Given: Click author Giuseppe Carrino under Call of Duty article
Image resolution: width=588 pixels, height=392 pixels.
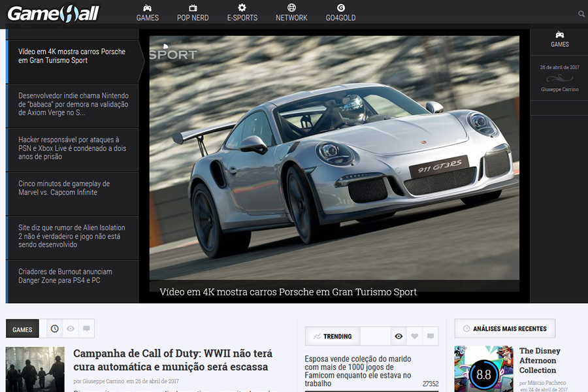Looking at the screenshot, I should (x=103, y=381).
